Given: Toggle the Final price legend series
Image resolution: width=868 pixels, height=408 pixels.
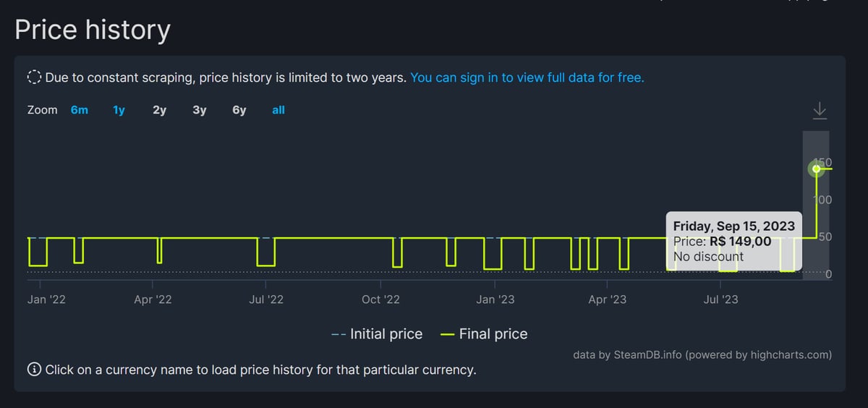Looking at the screenshot, I should [x=484, y=334].
